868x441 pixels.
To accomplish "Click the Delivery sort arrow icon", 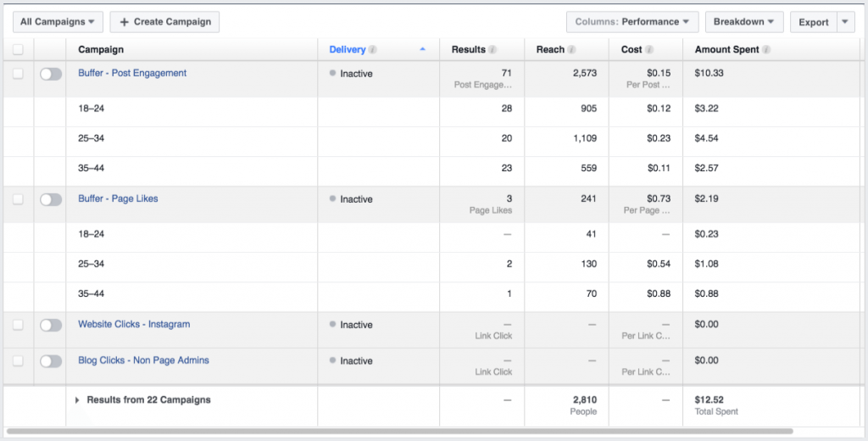I will (x=422, y=50).
